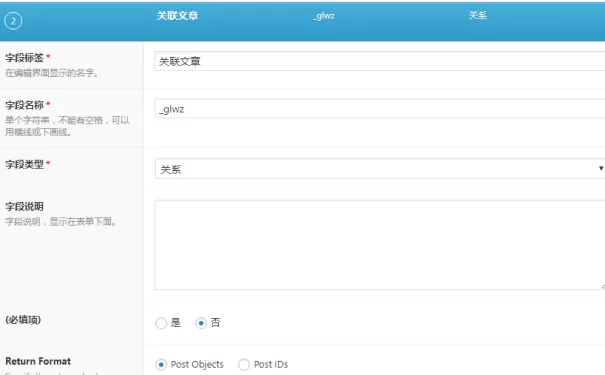Click the _glwz field name in header
The width and height of the screenshot is (605, 375).
coord(324,16)
